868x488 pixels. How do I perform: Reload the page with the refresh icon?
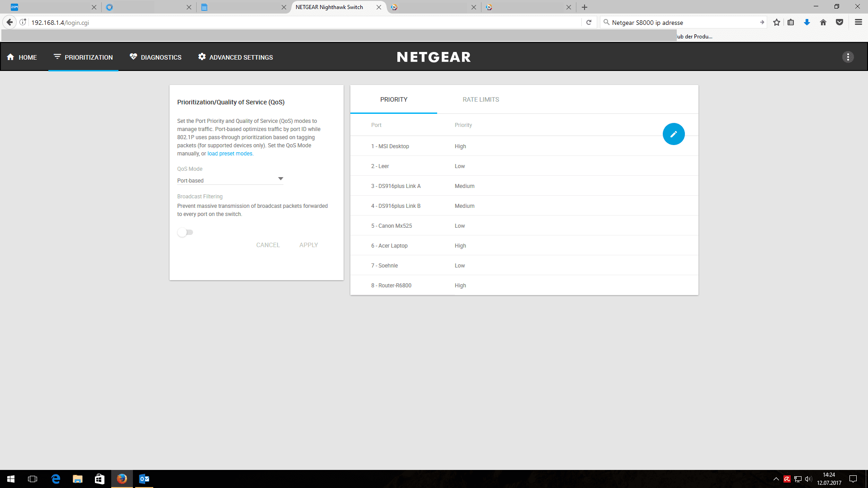pos(589,22)
